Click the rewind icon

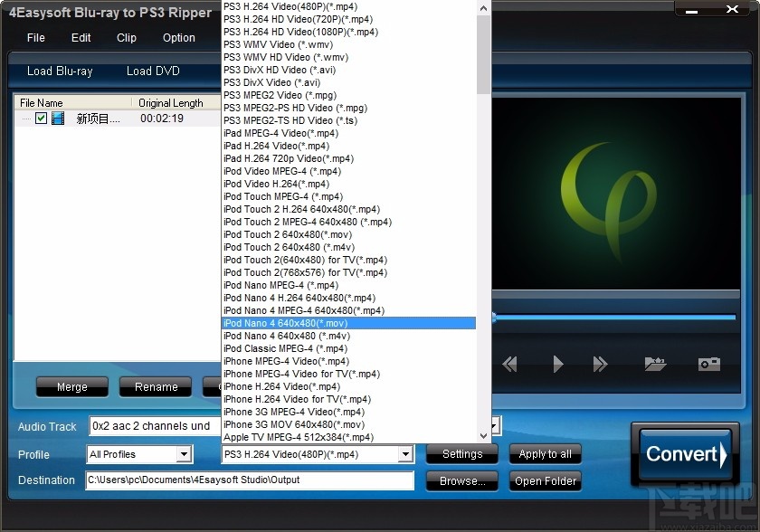pyautogui.click(x=508, y=363)
